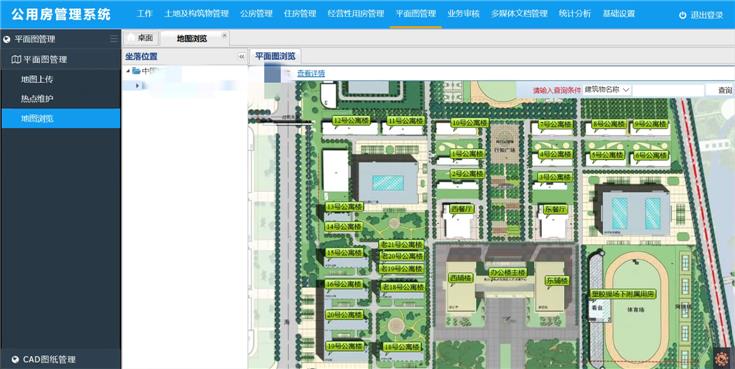Click the map icon next to 平面图管理 submenu
This screenshot has width=735, height=369.
pos(16,60)
